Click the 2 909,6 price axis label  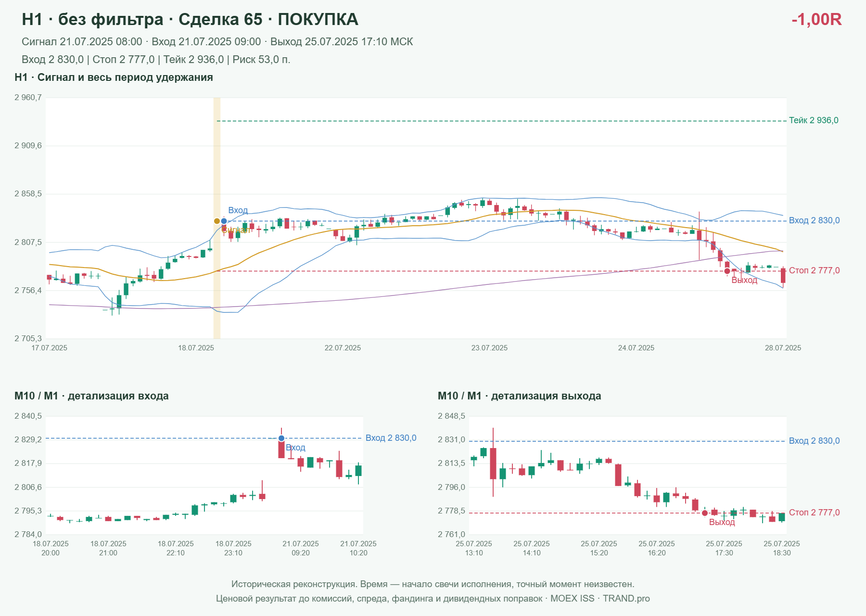pos(28,146)
